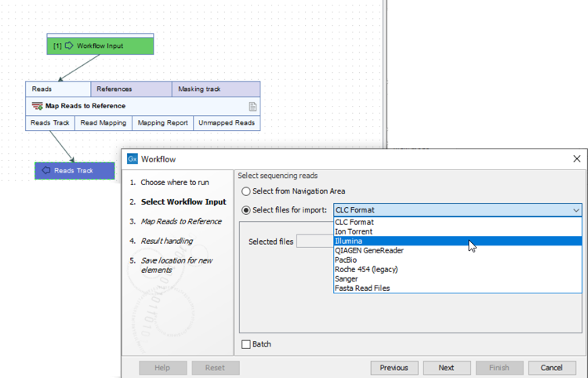
Task: Select Sanger from the import list
Action: [x=458, y=278]
